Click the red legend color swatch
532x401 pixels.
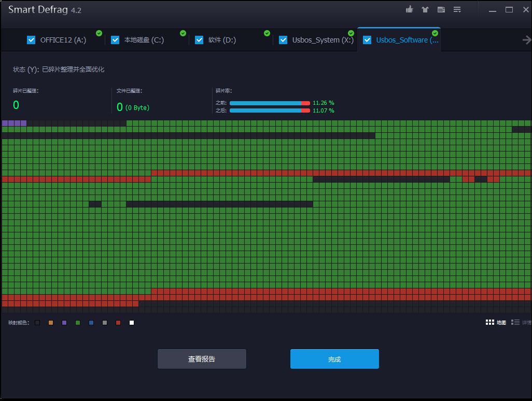pyautogui.click(x=118, y=323)
